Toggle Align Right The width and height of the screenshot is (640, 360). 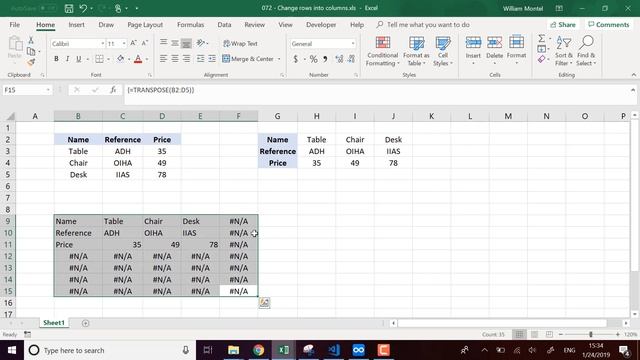186,59
